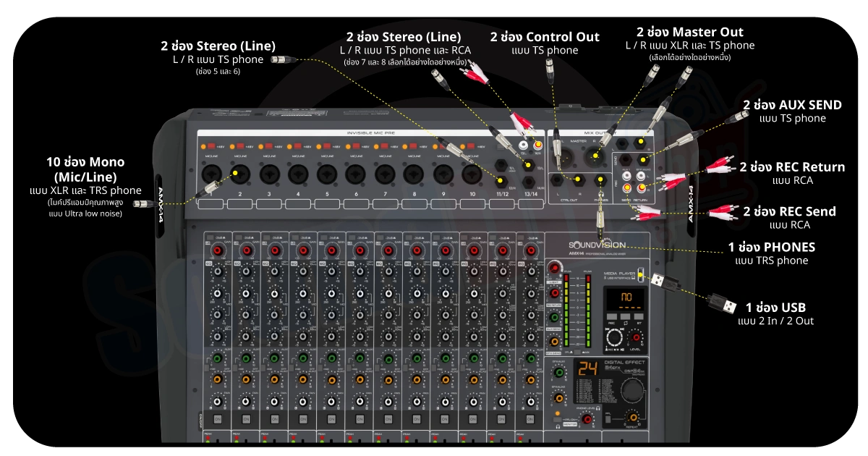Click the digital effect display showing 24

[588, 368]
